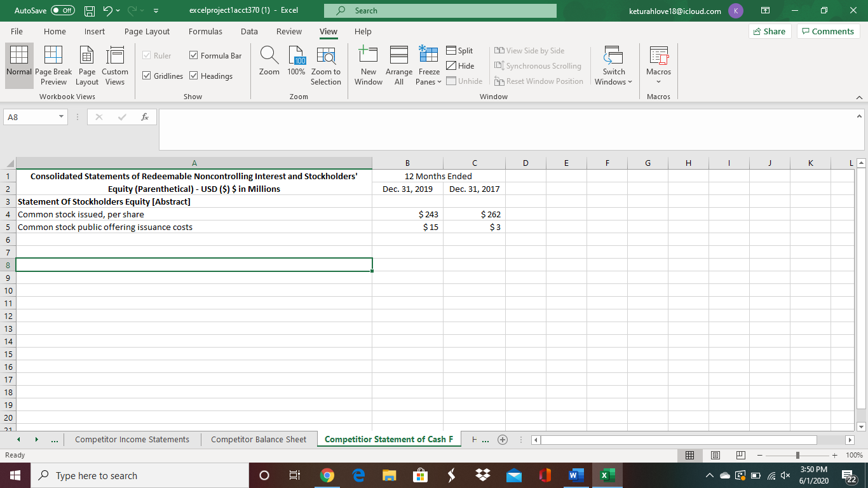This screenshot has width=868, height=488.
Task: Toggle the Gridlines checkbox
Action: tap(147, 76)
